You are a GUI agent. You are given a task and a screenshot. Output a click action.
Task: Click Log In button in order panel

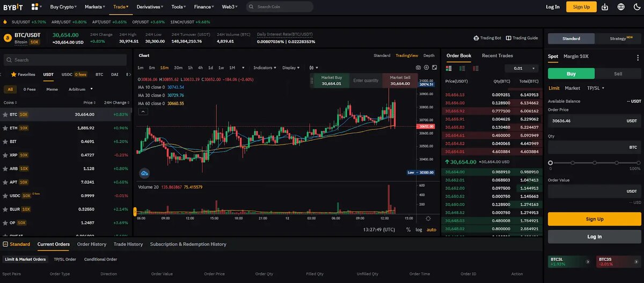coord(595,236)
